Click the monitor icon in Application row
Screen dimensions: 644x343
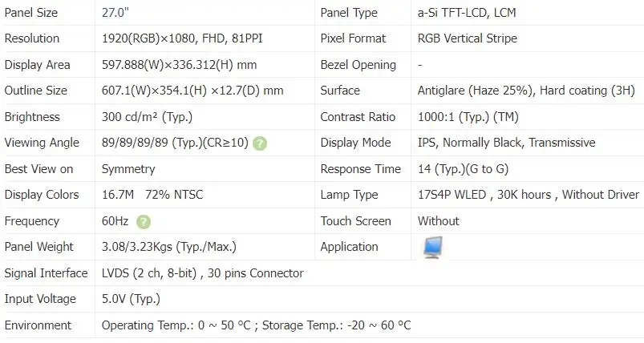tap(433, 248)
